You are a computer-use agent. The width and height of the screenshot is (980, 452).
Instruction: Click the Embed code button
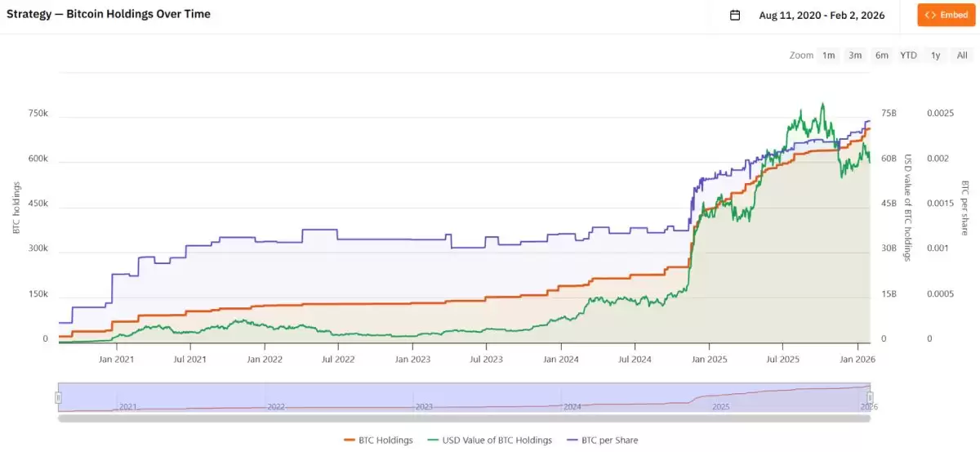[x=946, y=15]
